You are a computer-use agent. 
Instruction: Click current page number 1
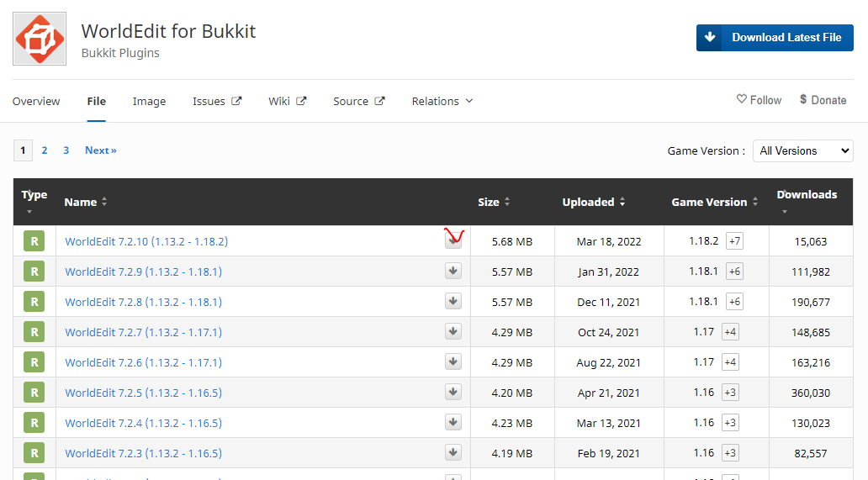click(x=23, y=150)
